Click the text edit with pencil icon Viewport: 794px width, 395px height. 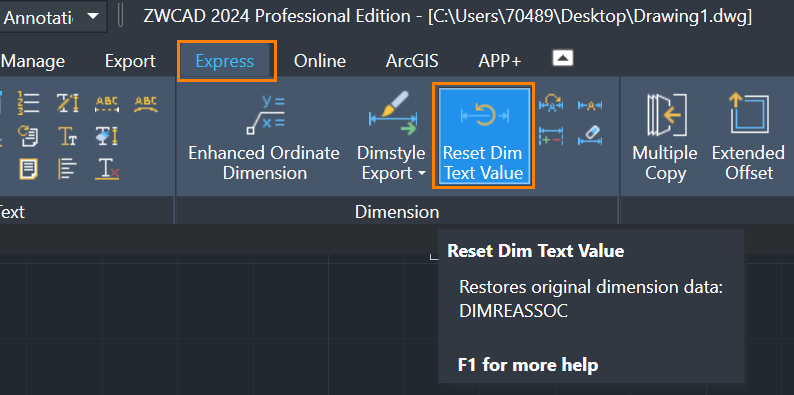pyautogui.click(x=68, y=103)
